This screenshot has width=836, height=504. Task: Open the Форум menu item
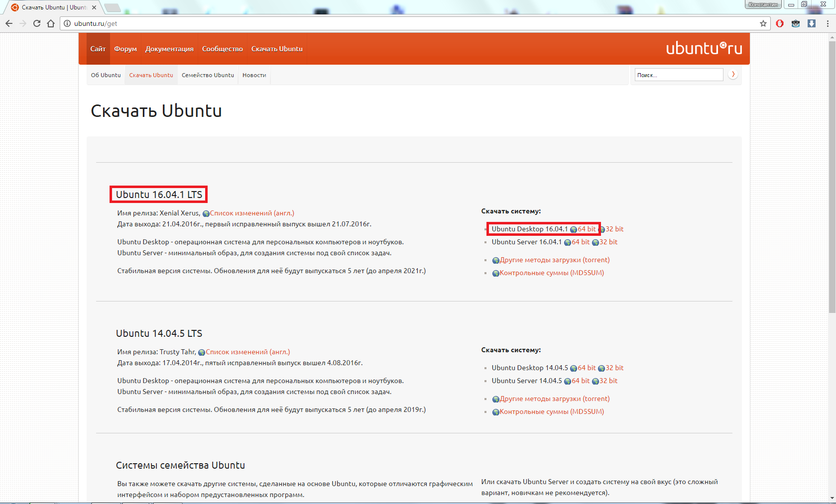pos(125,49)
